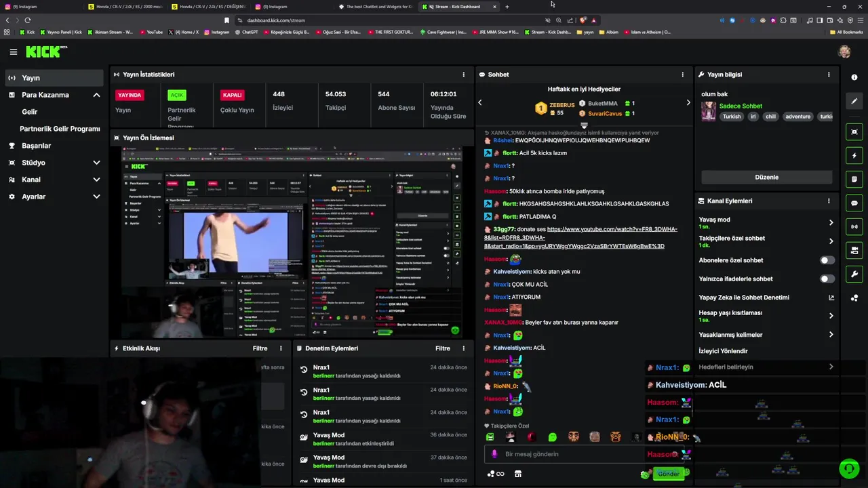Click the store icon under message box
This screenshot has width=868, height=488.
coord(518,474)
